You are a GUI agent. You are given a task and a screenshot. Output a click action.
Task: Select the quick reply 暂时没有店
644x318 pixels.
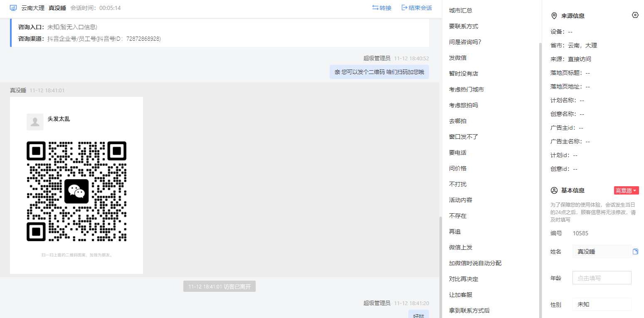point(464,74)
